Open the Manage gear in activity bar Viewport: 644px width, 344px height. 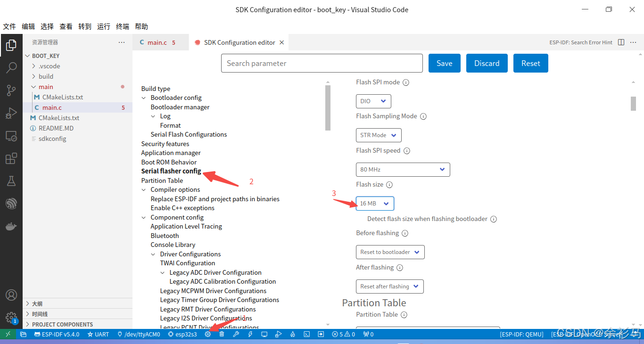(11, 317)
